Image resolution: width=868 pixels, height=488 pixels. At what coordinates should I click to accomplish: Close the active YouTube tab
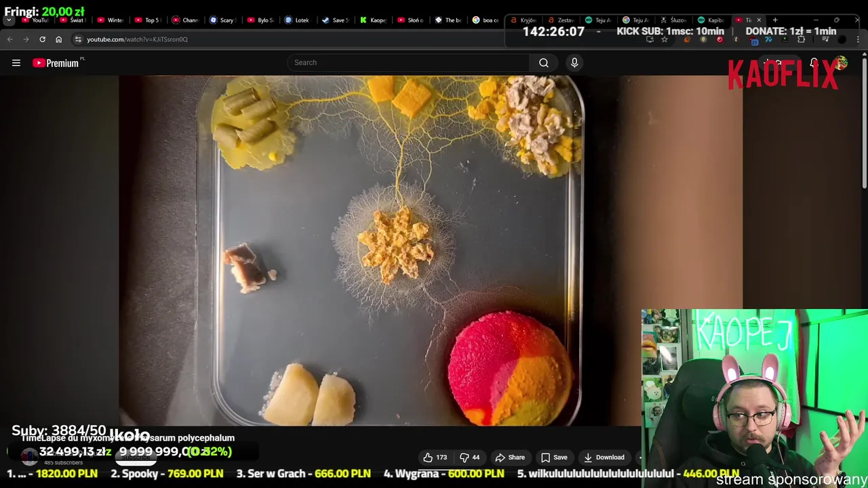[759, 20]
